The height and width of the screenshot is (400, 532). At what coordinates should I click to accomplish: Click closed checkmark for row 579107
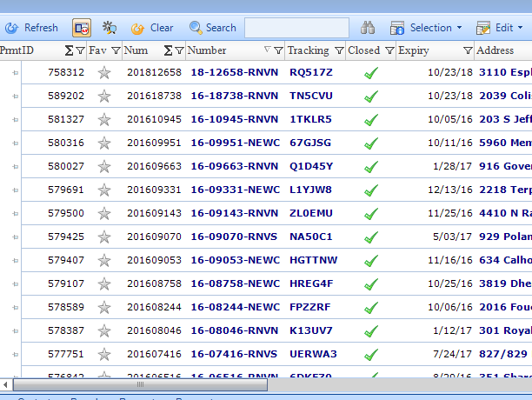(371, 284)
